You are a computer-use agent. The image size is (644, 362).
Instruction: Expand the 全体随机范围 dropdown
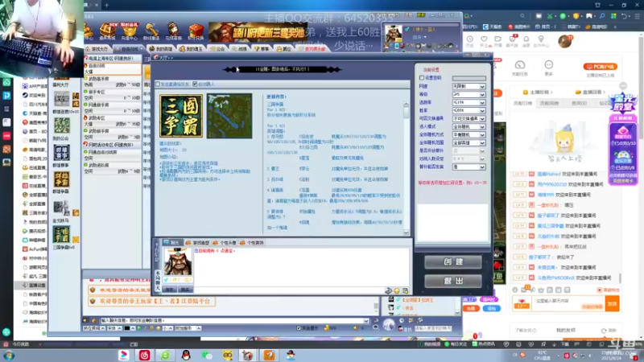[469, 143]
